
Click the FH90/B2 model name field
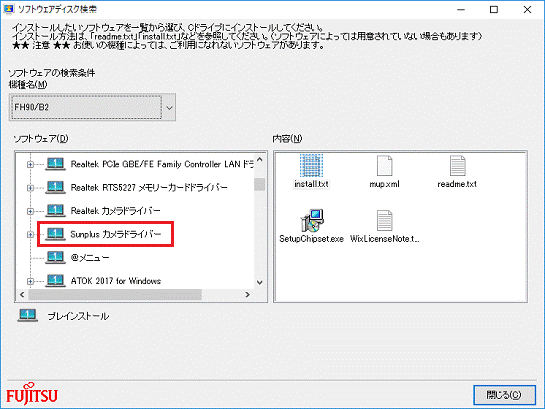pos(86,107)
